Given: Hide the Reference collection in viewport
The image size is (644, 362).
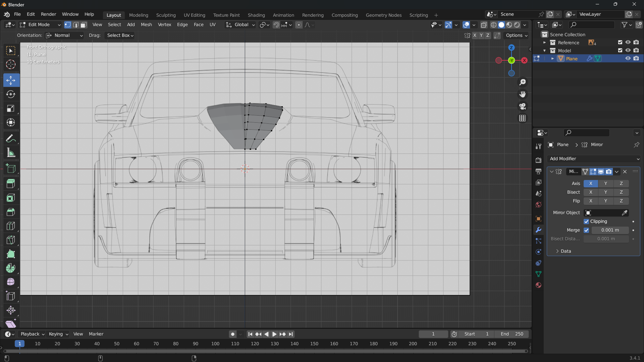Looking at the screenshot, I should click(628, 43).
